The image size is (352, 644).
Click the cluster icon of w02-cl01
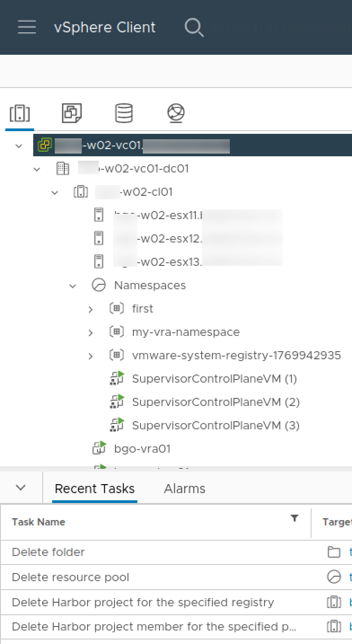click(x=81, y=192)
